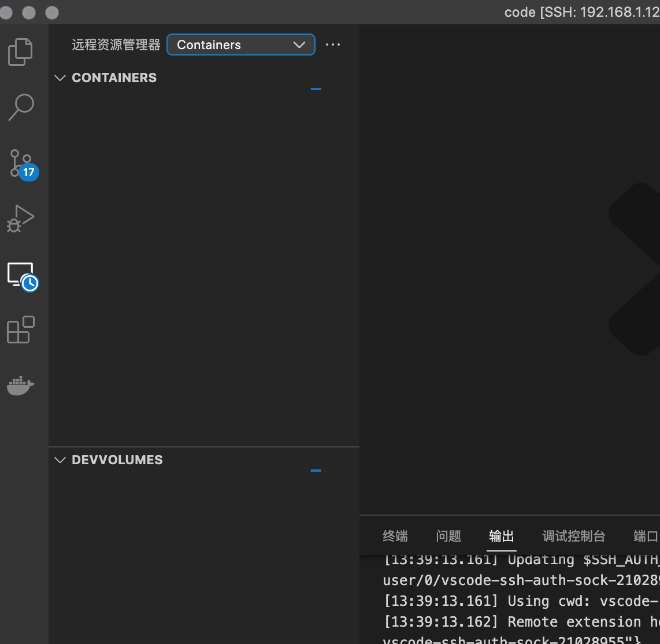This screenshot has width=660, height=644.
Task: Click the window close traffic light button
Action: [5, 13]
